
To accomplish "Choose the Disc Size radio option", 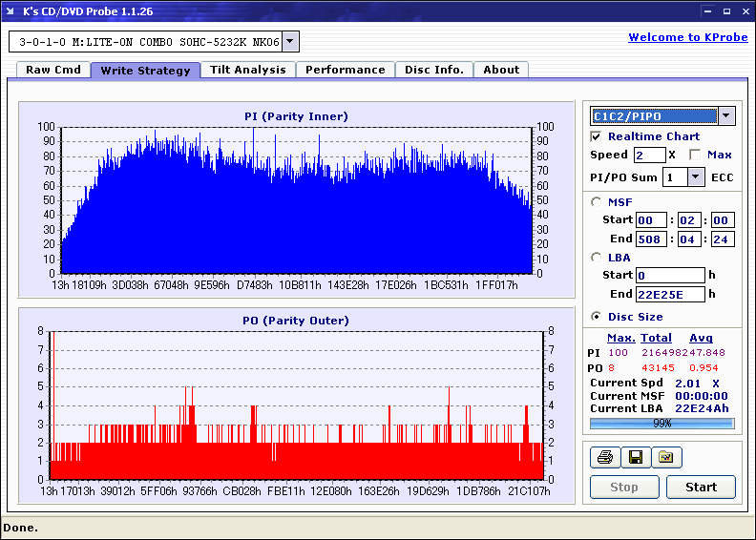I will pyautogui.click(x=597, y=317).
